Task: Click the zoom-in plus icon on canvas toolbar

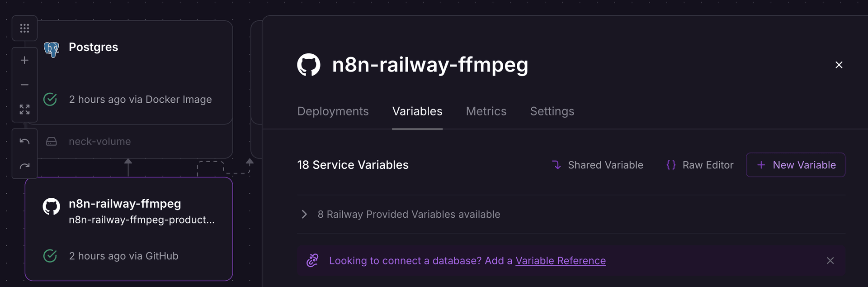Action: tap(24, 59)
